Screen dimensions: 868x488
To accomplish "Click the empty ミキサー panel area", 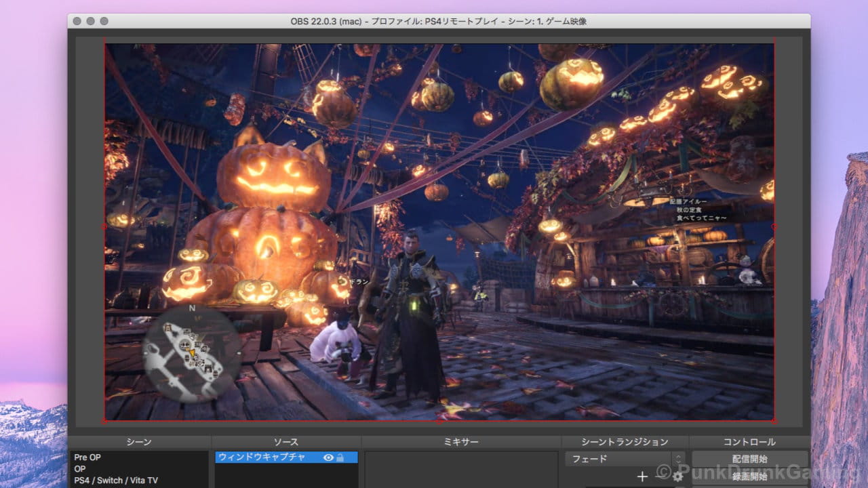I will point(461,469).
